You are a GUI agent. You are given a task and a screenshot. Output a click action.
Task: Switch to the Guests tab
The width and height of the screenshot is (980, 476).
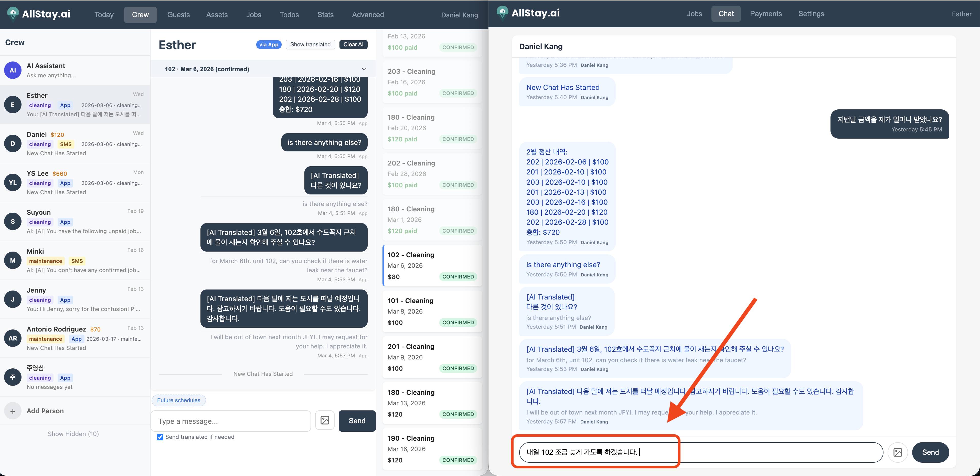coord(178,15)
